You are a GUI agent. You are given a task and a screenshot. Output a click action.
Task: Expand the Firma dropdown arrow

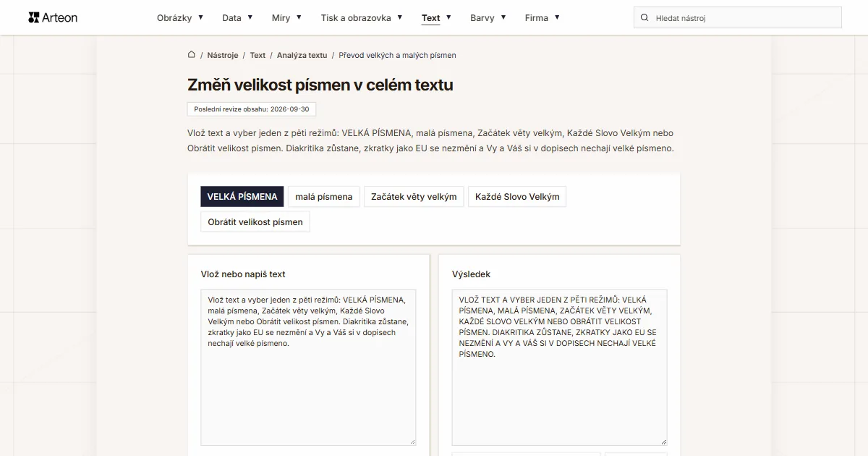coord(557,17)
